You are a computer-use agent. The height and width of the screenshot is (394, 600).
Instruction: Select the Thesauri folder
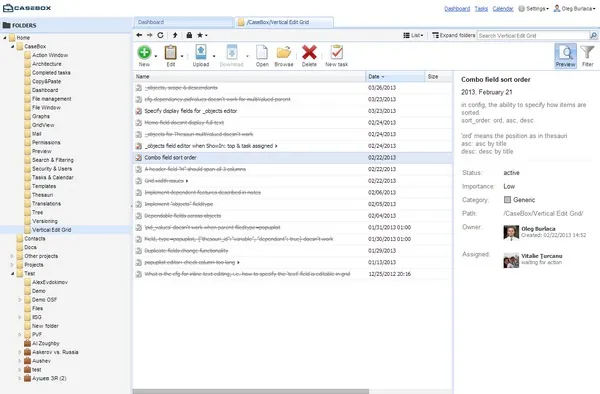pyautogui.click(x=42, y=195)
